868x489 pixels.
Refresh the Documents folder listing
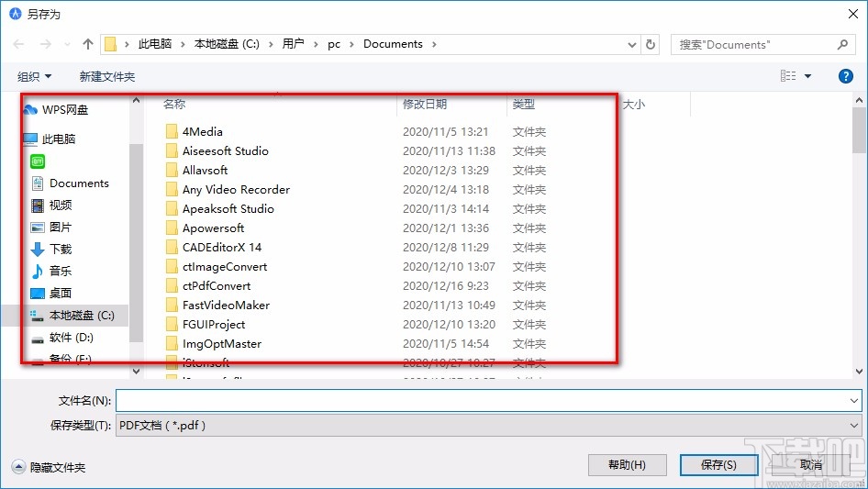click(651, 44)
